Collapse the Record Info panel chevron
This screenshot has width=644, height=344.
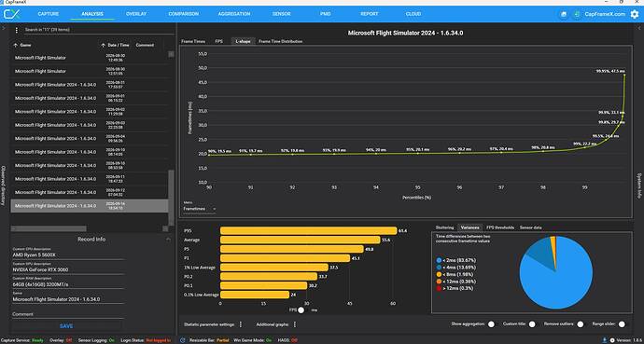pyautogui.click(x=168, y=240)
